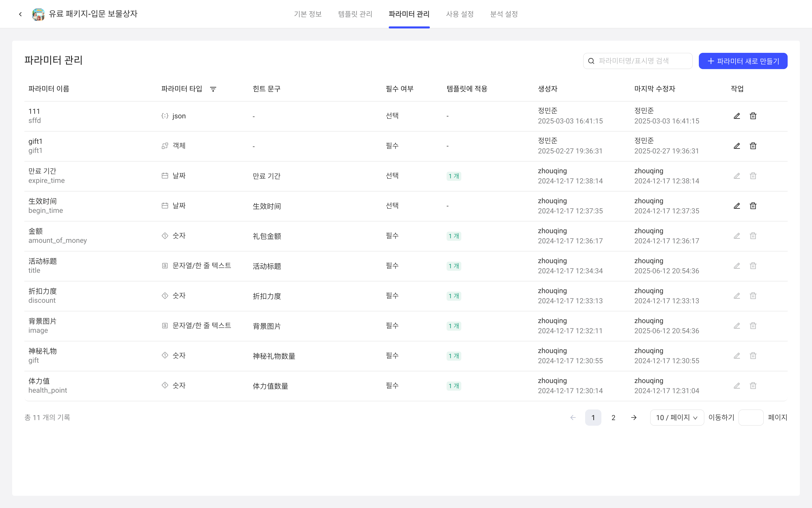Click the trash icon in the image row
812x508 pixels.
pyautogui.click(x=753, y=326)
